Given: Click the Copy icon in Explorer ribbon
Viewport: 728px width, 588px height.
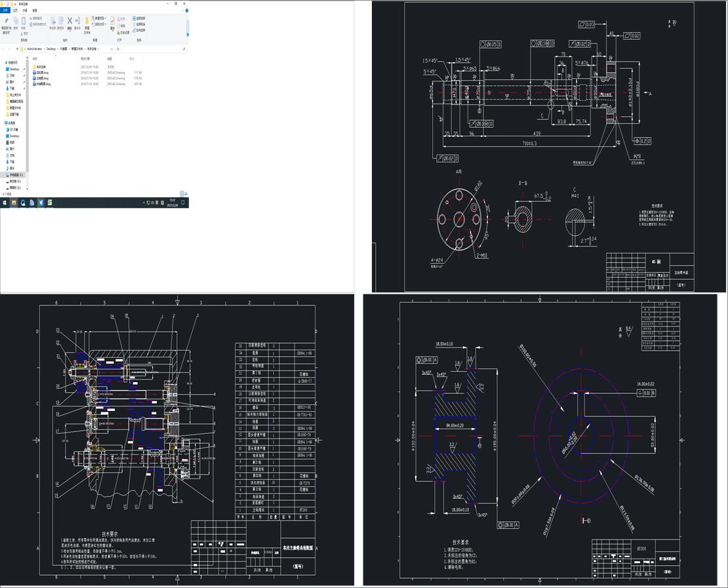Looking at the screenshot, I should click(15, 23).
